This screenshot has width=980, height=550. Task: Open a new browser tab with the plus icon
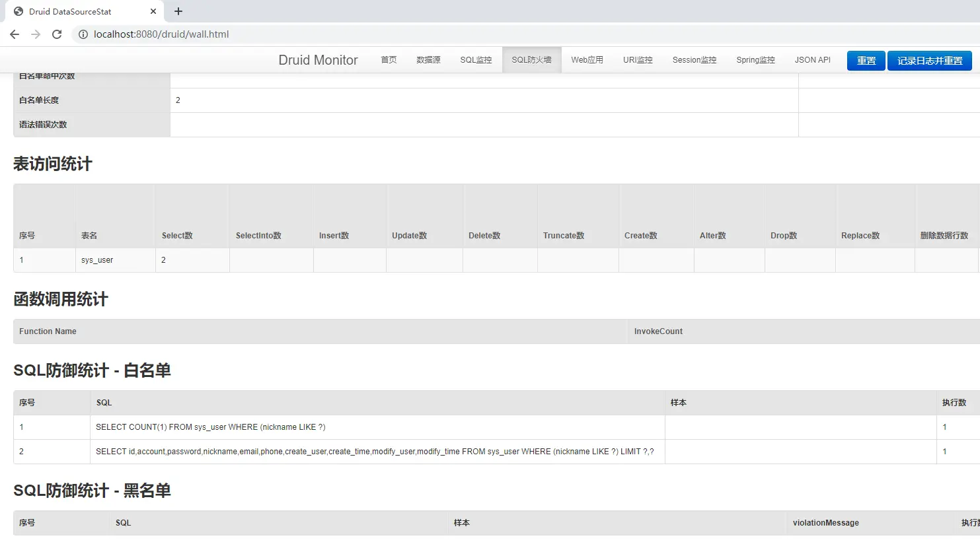click(178, 11)
